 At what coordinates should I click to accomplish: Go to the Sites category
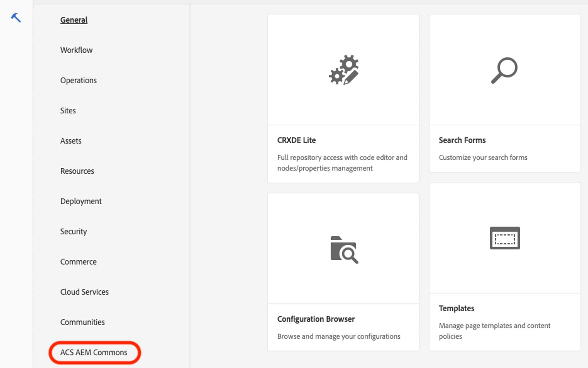pyautogui.click(x=68, y=111)
